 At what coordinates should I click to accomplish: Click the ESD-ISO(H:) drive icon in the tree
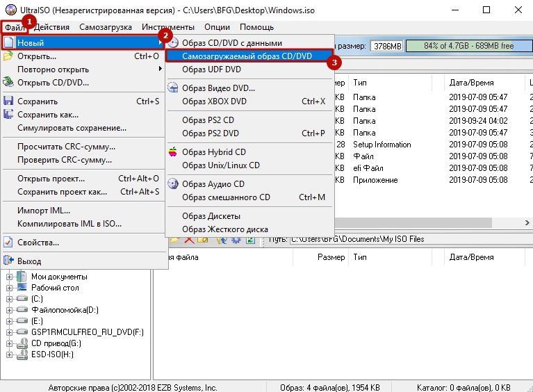22,354
